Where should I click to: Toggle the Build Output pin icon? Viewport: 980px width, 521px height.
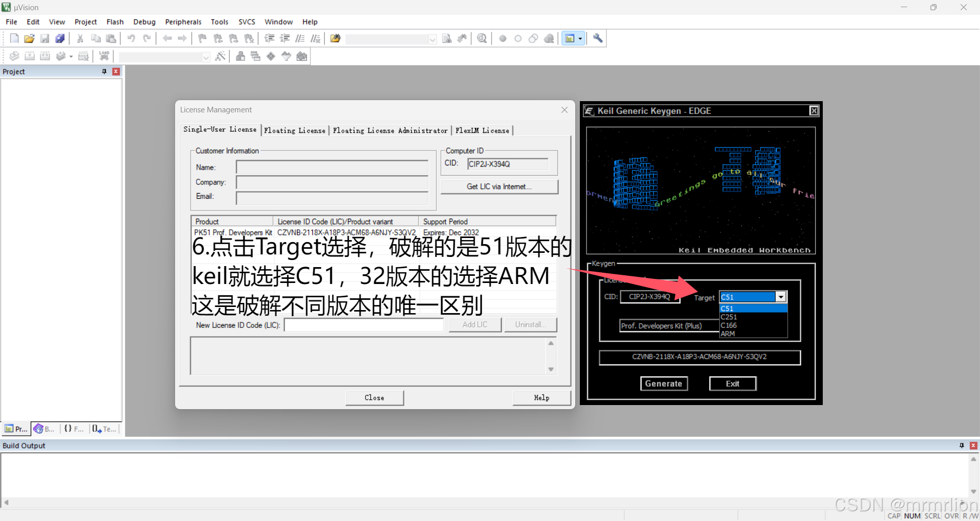(x=962, y=445)
